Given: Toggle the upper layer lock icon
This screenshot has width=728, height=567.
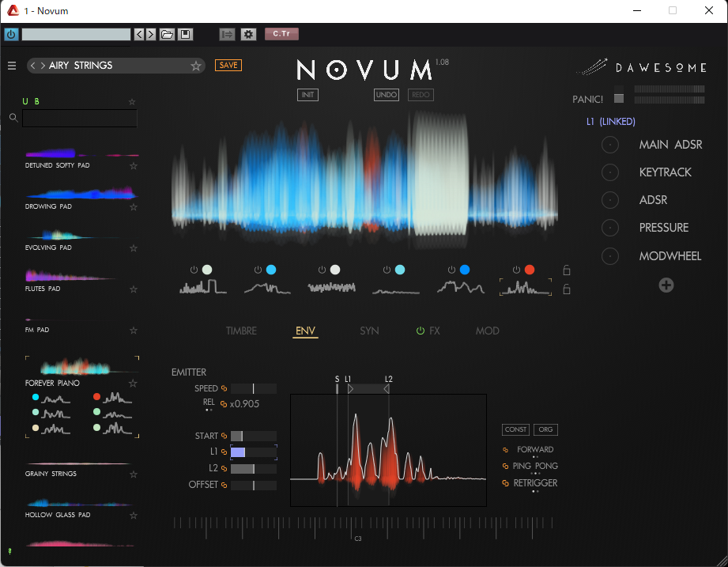Looking at the screenshot, I should (x=567, y=270).
